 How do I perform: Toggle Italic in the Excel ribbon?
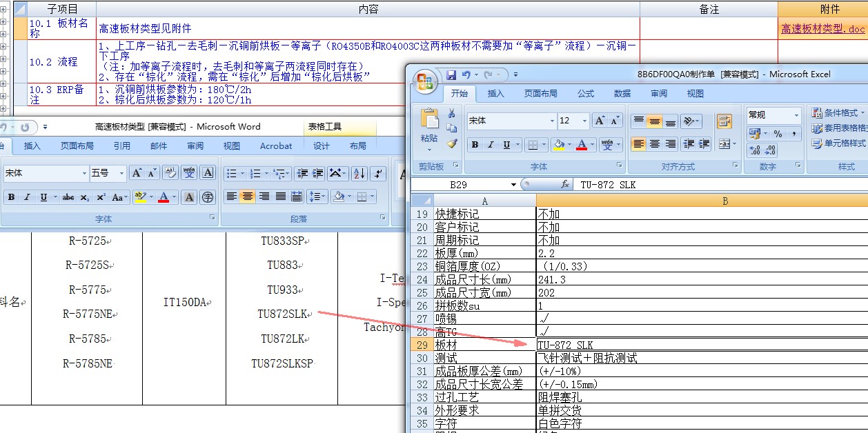point(491,144)
